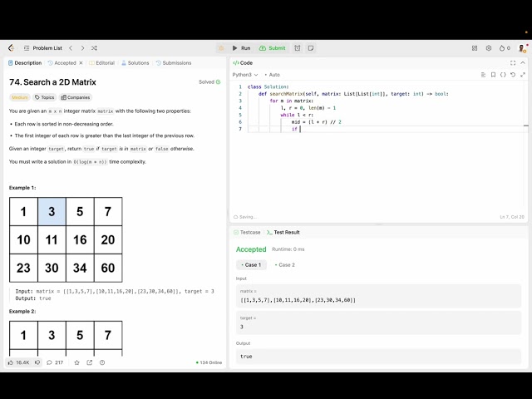Open settings gear icon
This screenshot has height=399, width=532.
click(489, 48)
